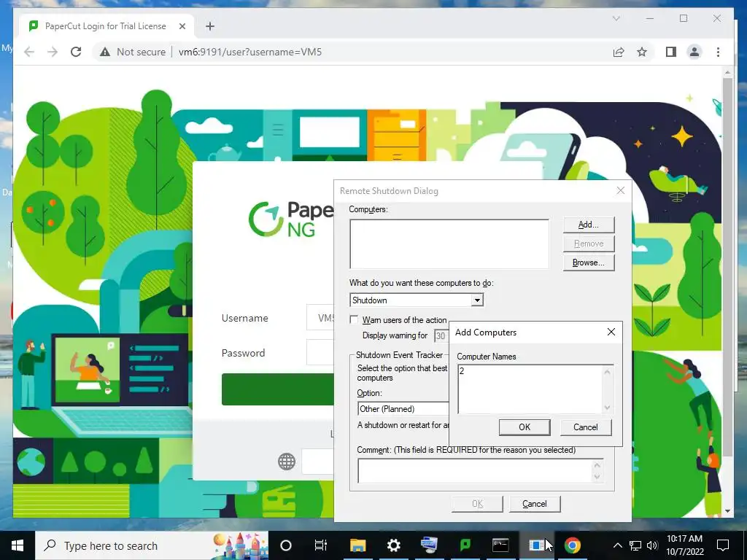Viewport: 747px width, 560px height.
Task: Click Cancel in Remote Shutdown Dialog
Action: (x=535, y=504)
